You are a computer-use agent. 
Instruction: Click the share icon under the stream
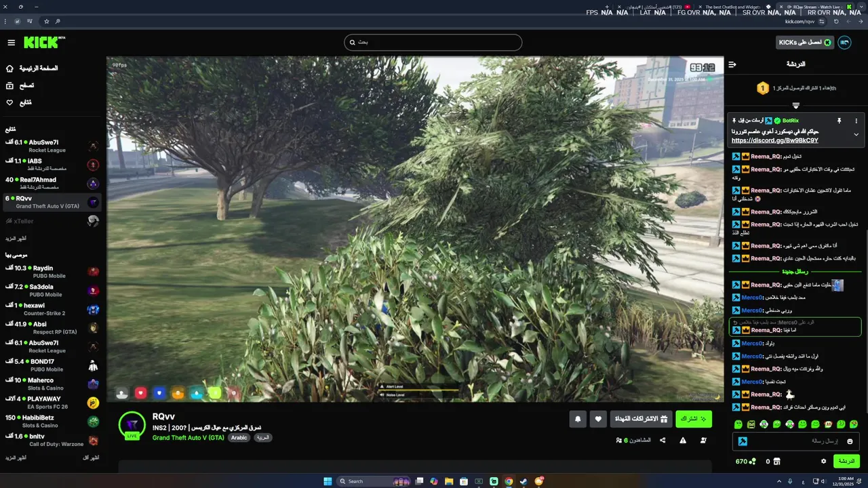(663, 440)
